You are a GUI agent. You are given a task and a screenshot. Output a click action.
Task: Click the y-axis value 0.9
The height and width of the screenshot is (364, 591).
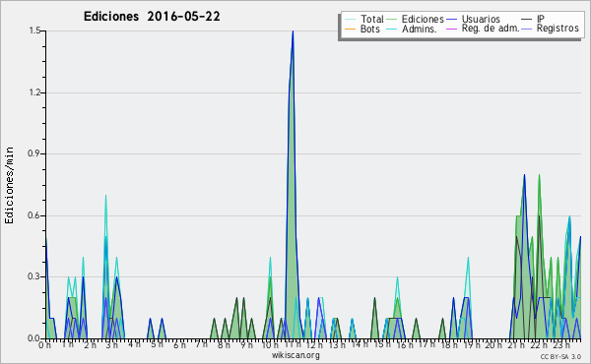[33, 153]
